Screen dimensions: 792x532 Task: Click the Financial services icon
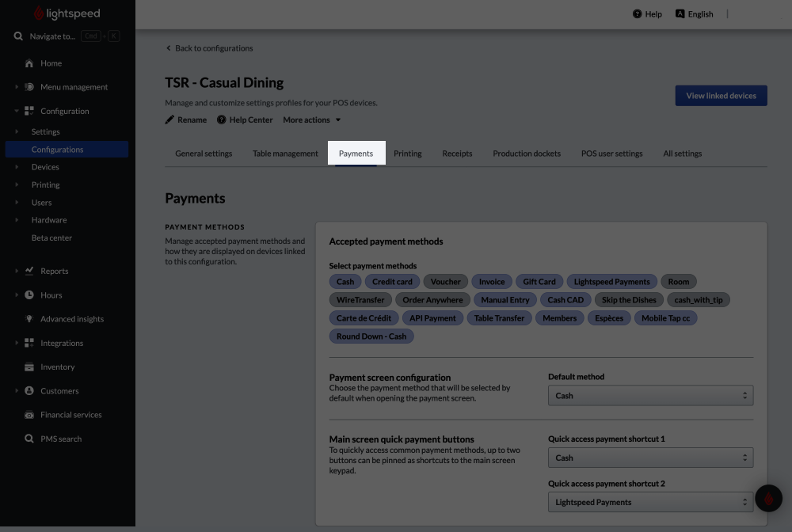[x=29, y=415]
